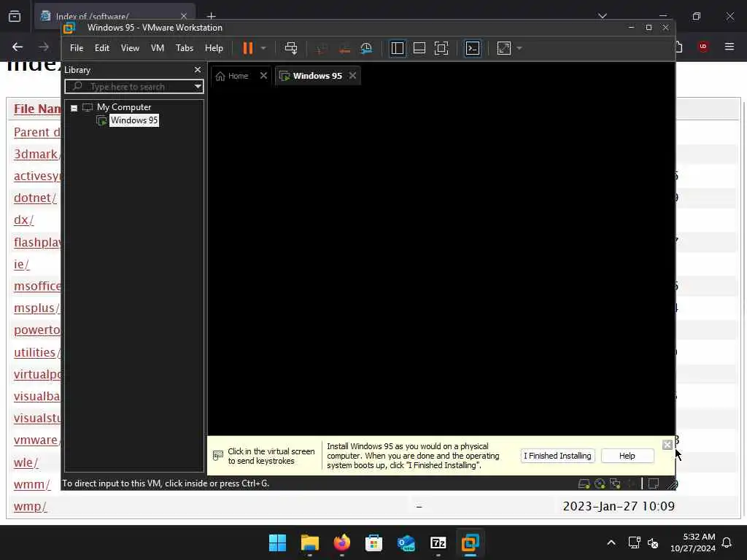Open the wmm/ folder link
Screen dimensions: 747x560
[x=32, y=484]
